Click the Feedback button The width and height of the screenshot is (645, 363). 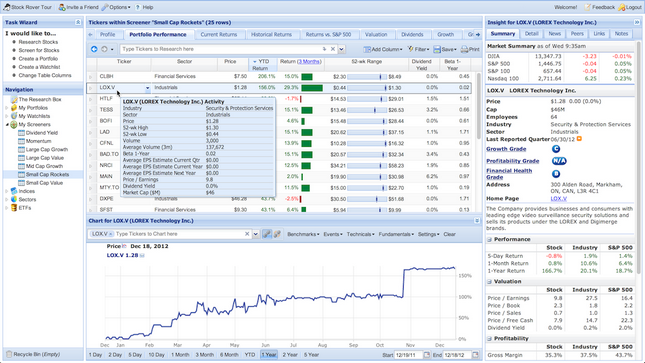coord(600,7)
